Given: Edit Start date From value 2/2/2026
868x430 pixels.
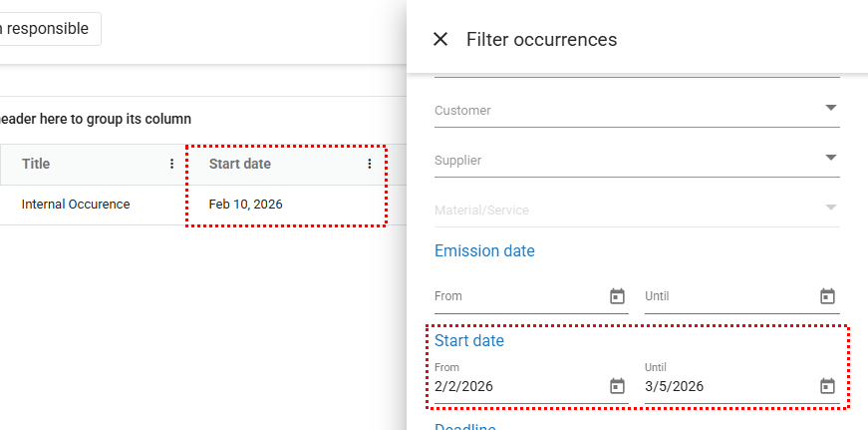Looking at the screenshot, I should (518, 386).
